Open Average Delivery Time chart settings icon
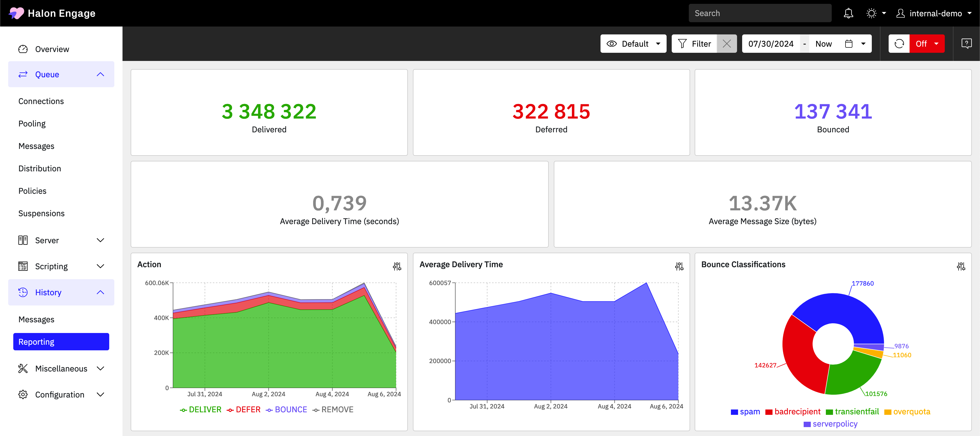The image size is (980, 436). pyautogui.click(x=679, y=266)
